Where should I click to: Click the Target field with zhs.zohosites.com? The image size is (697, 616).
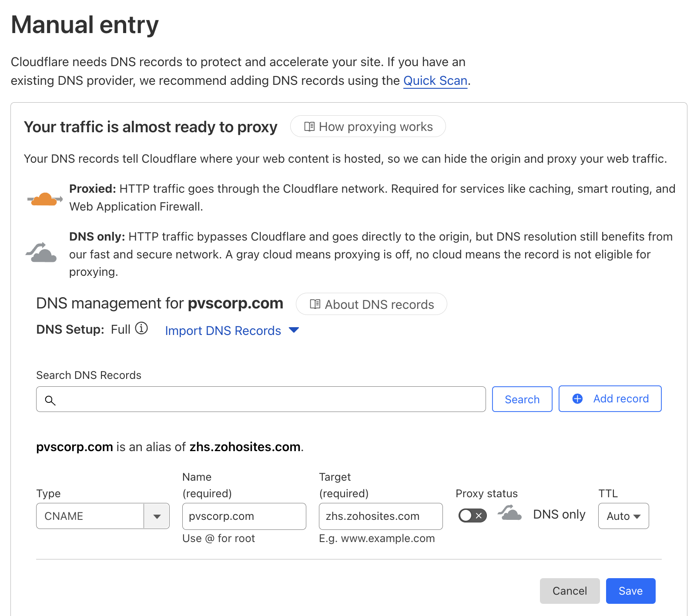[381, 516]
